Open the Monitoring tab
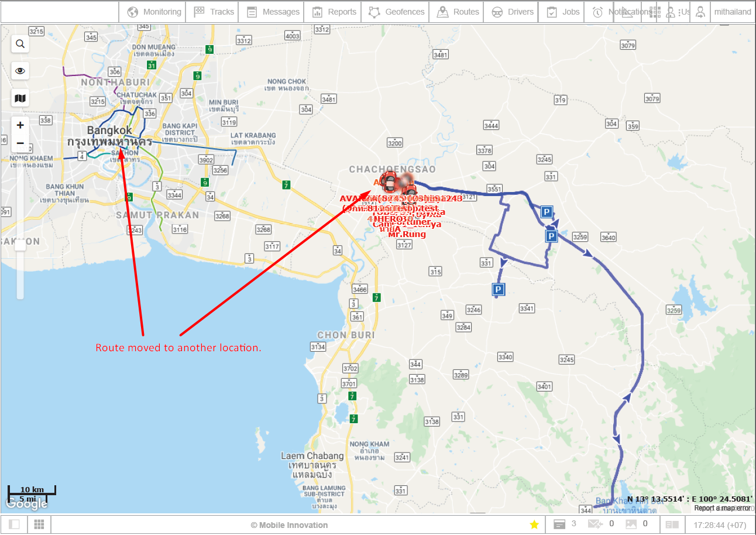The image size is (756, 535). coord(154,12)
